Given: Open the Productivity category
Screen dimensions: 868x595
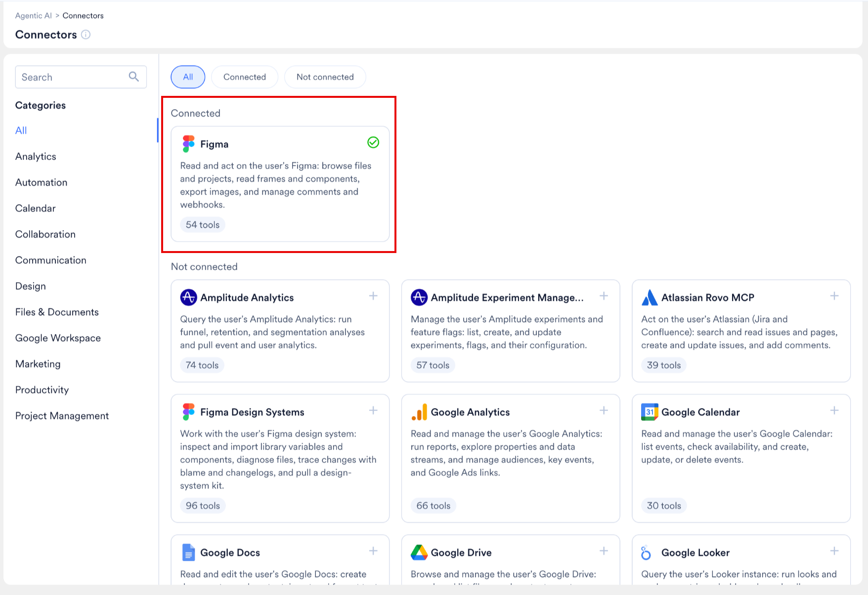Looking at the screenshot, I should click(42, 390).
